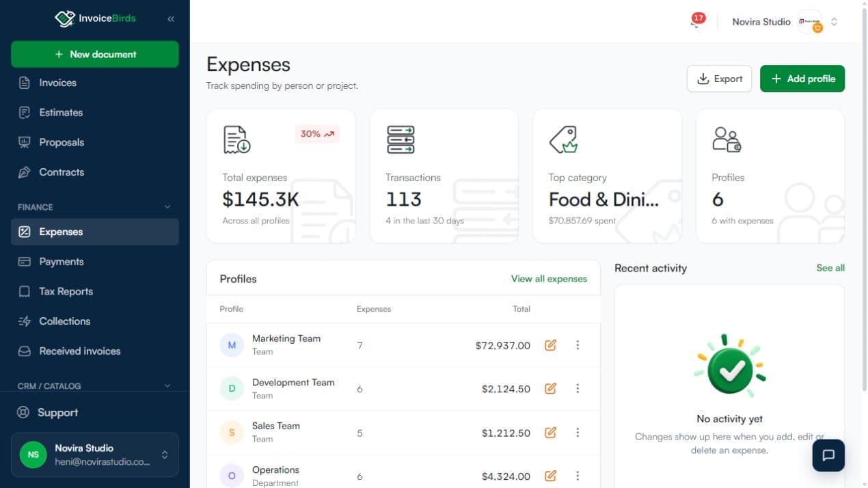
Task: Click the Total column header
Action: [x=521, y=309]
